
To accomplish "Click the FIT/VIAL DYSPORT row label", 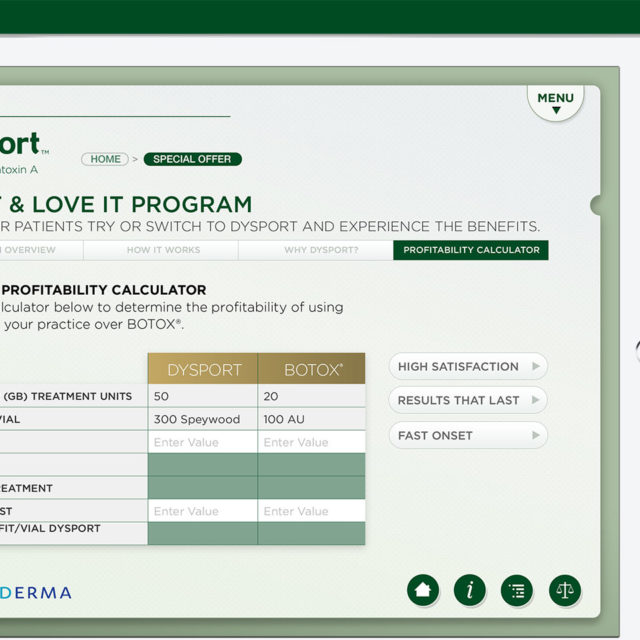I will pos(50,528).
